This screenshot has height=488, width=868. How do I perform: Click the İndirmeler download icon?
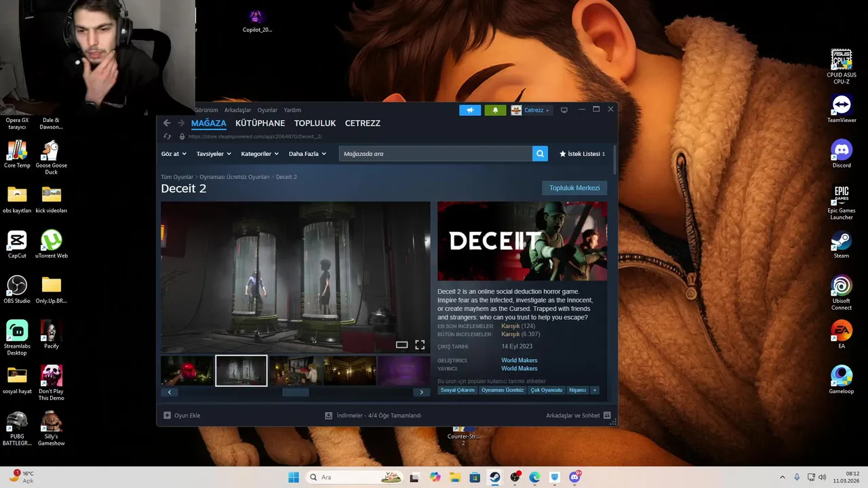(328, 415)
